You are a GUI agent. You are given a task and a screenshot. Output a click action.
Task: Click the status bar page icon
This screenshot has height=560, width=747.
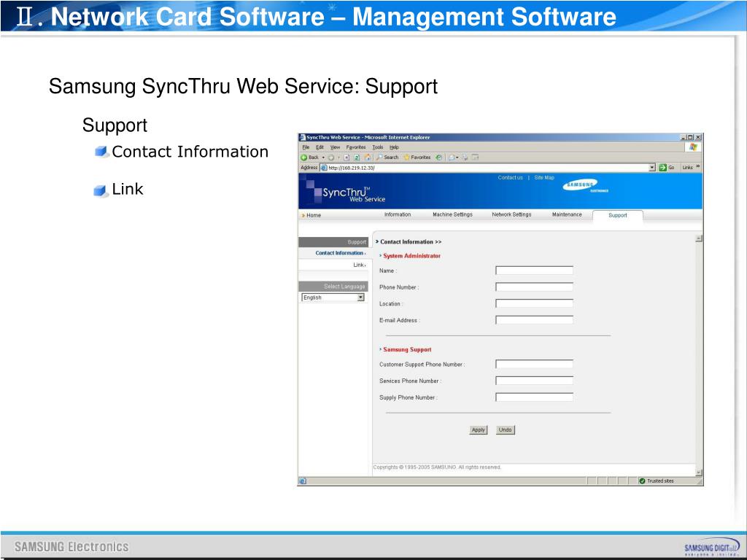pyautogui.click(x=303, y=481)
